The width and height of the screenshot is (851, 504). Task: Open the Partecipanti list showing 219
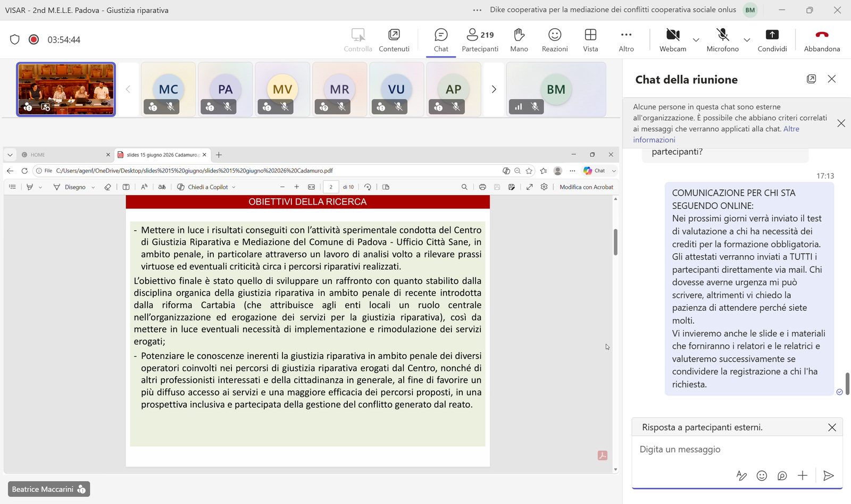[480, 40]
